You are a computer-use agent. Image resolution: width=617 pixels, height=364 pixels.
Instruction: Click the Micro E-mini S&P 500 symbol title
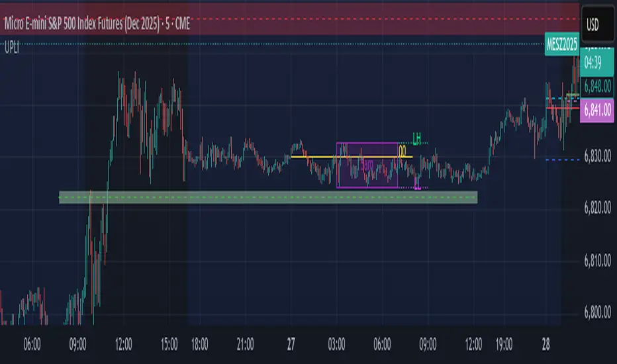pyautogui.click(x=97, y=24)
